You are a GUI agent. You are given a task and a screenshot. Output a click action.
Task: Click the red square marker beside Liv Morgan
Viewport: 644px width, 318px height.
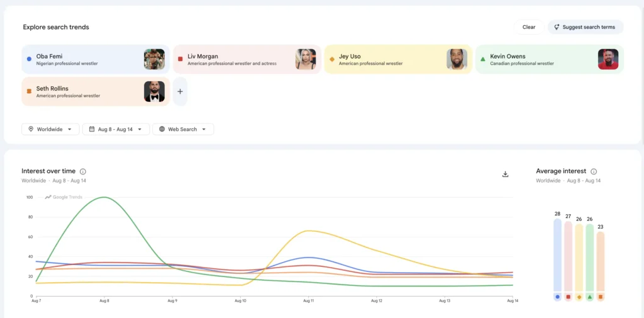180,59
